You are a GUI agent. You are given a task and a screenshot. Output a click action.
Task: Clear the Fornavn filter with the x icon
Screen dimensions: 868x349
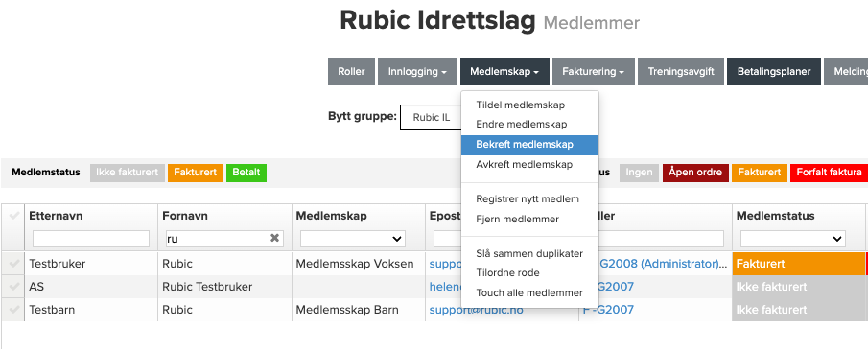click(x=274, y=238)
